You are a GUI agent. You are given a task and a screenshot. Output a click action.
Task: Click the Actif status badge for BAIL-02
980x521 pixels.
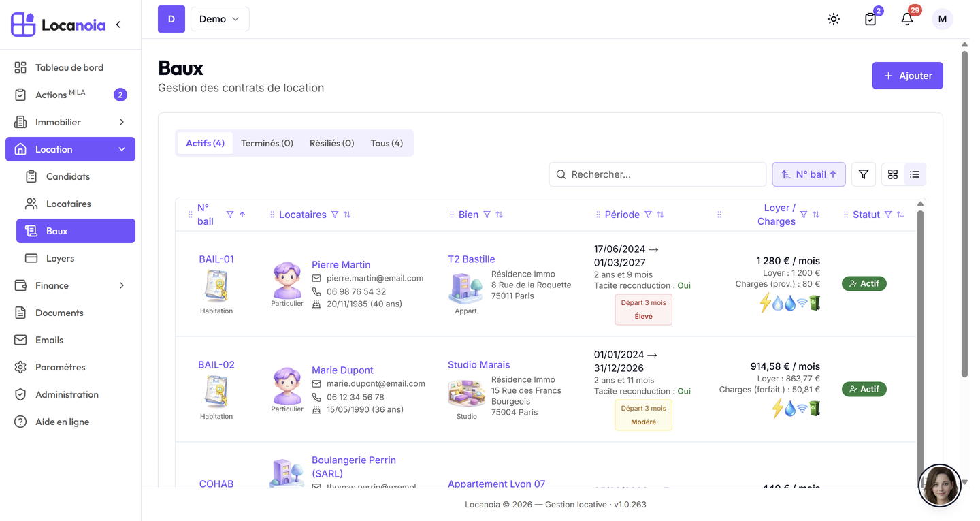tap(864, 389)
